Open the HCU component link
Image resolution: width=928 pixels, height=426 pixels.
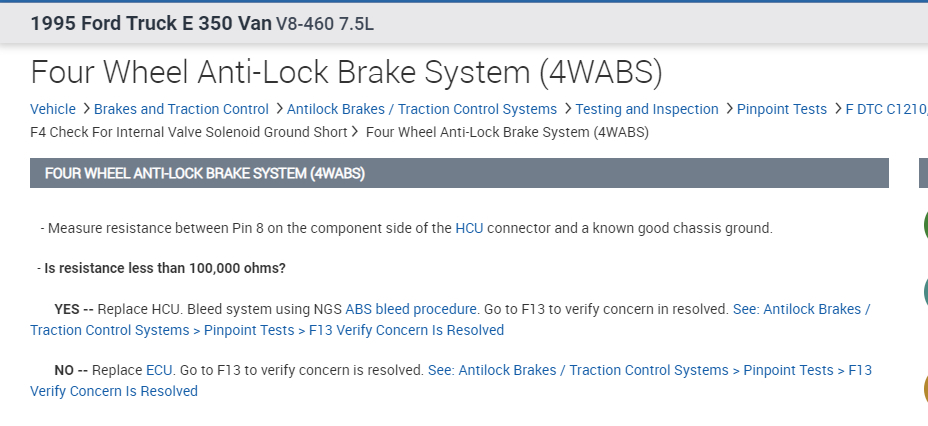click(469, 228)
